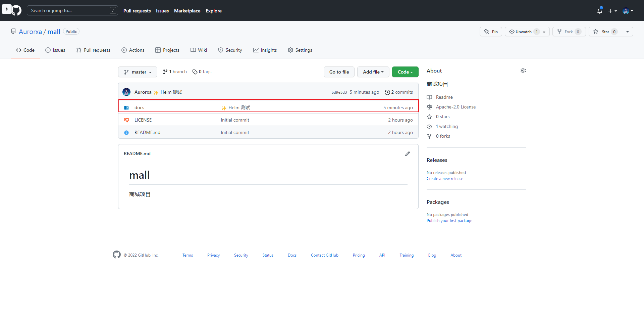Image resolution: width=644 pixels, height=312 pixels.
Task: Open the footer Terms link
Action: click(x=187, y=255)
